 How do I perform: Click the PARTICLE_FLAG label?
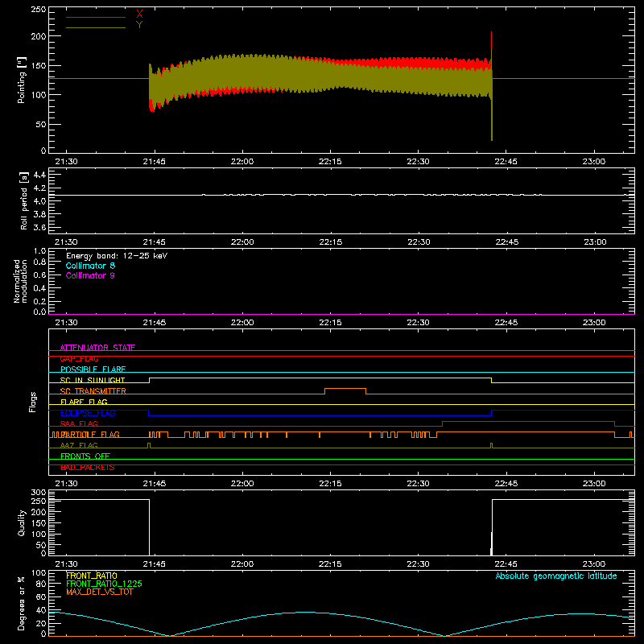click(90, 434)
